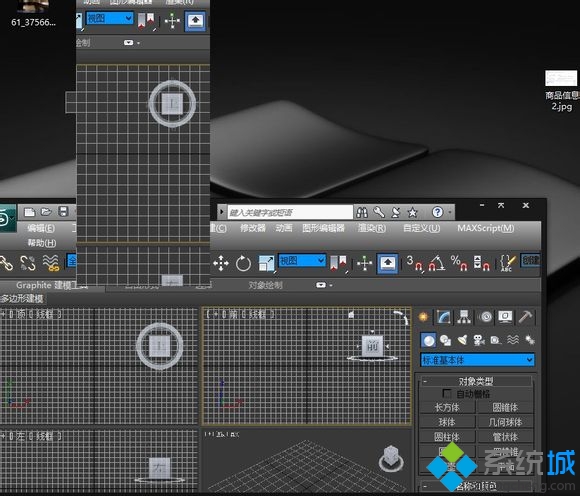Open the 图形编辑器 menu
Image resolution: width=580 pixels, height=496 pixels.
pos(323,228)
